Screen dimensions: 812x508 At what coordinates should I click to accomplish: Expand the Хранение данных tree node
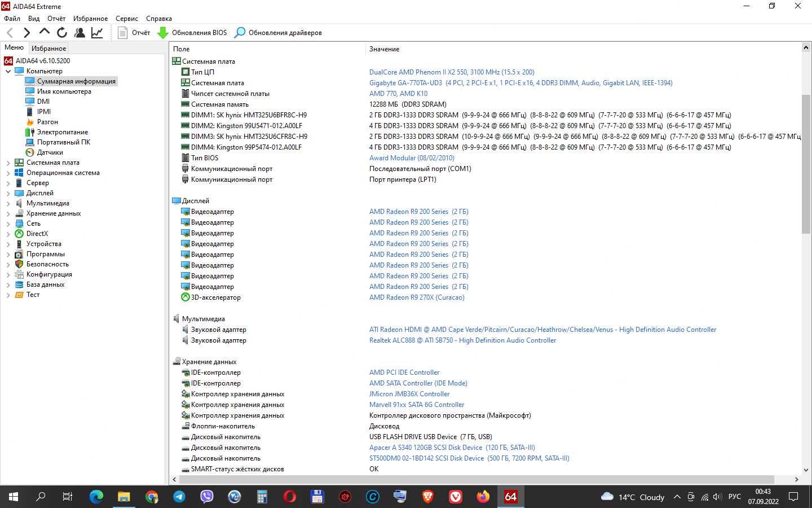[x=8, y=213]
